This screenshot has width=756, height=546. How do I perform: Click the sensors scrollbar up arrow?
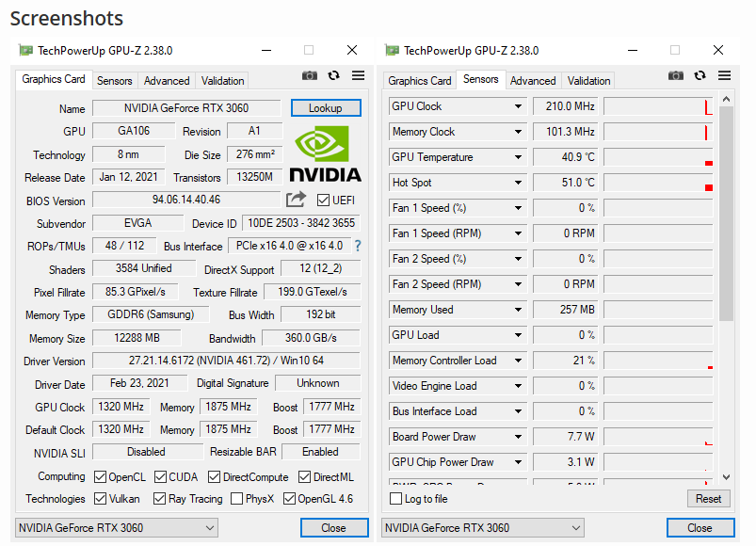[x=726, y=99]
